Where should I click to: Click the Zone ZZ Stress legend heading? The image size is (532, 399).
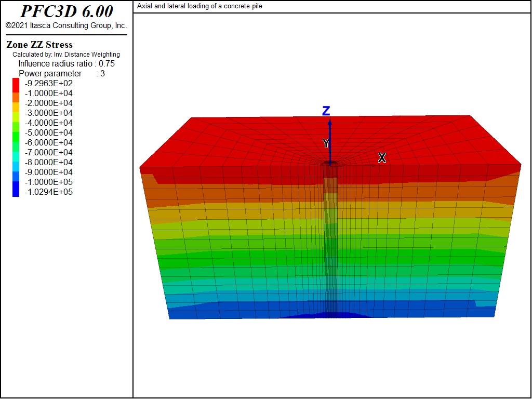(39, 45)
